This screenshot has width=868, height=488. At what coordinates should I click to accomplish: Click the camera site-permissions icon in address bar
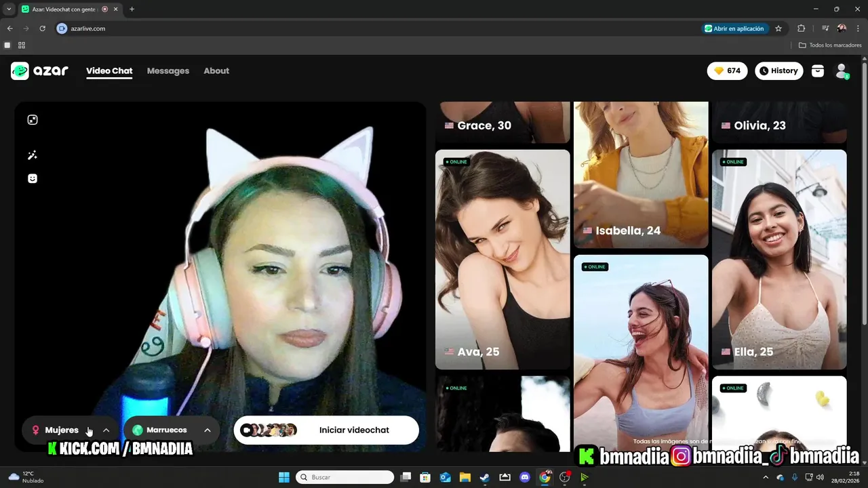pyautogui.click(x=62, y=28)
